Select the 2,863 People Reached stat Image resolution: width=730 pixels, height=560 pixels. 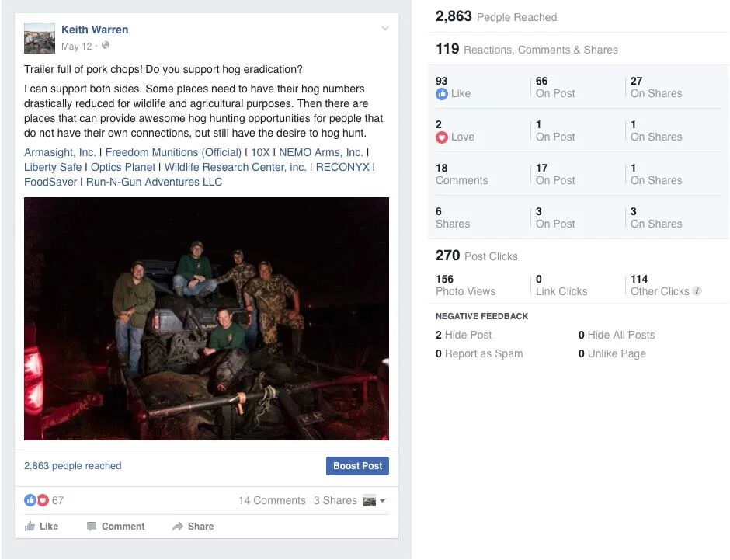point(496,17)
